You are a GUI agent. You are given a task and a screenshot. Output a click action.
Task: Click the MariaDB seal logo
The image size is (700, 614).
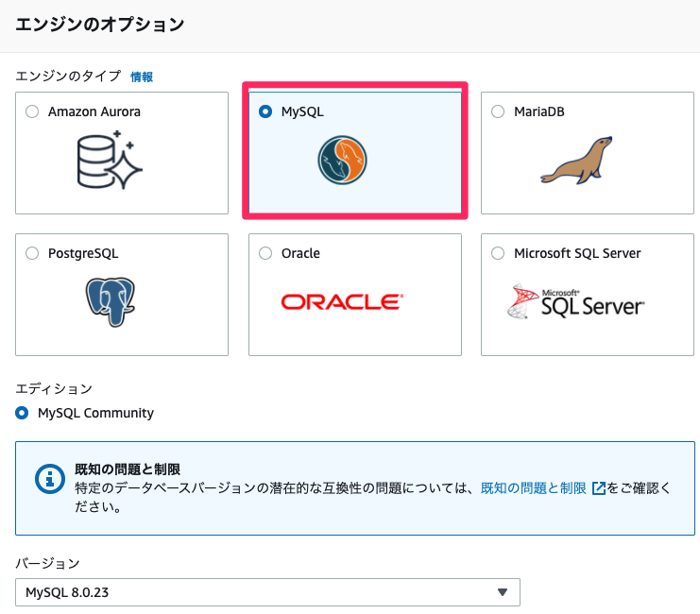[x=576, y=161]
